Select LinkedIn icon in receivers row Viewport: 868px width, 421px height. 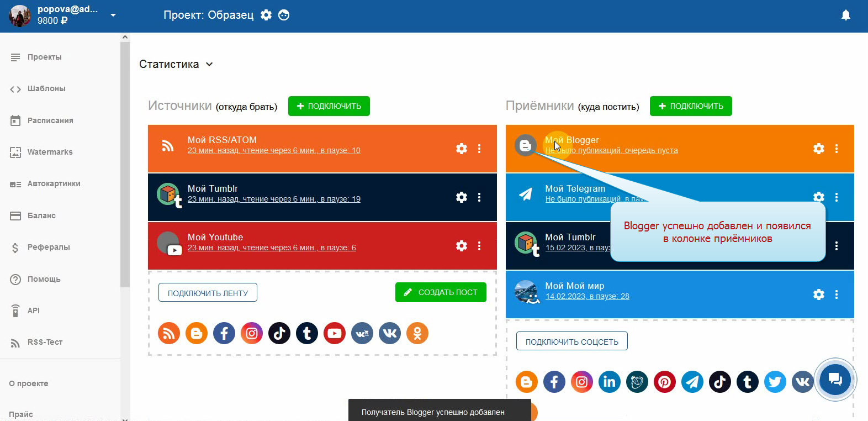(610, 382)
